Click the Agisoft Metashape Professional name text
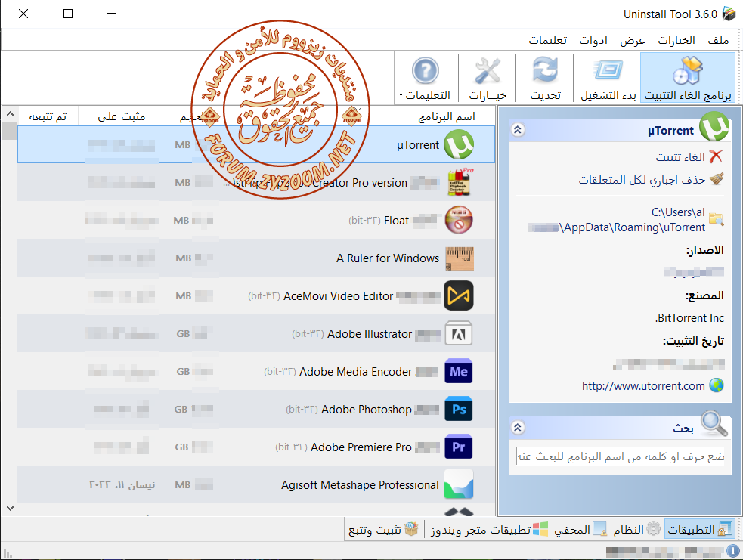This screenshot has width=743, height=560. 360,485
